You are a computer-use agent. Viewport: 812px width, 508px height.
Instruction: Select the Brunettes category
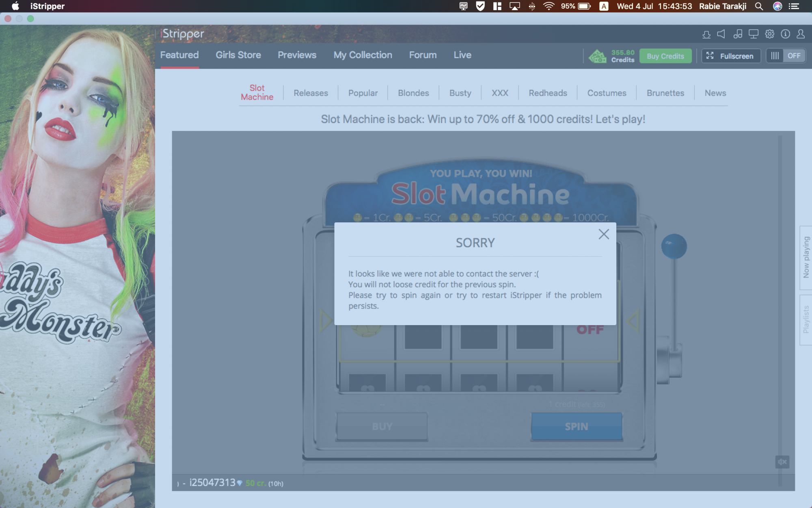click(x=665, y=93)
